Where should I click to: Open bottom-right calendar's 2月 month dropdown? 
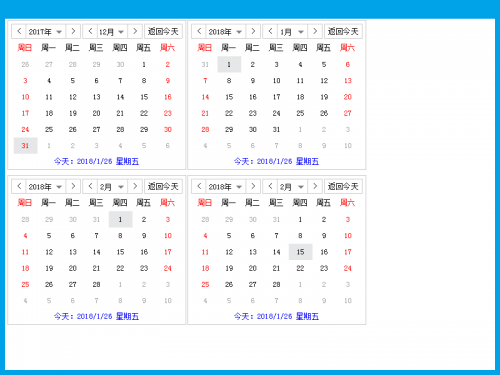[292, 186]
